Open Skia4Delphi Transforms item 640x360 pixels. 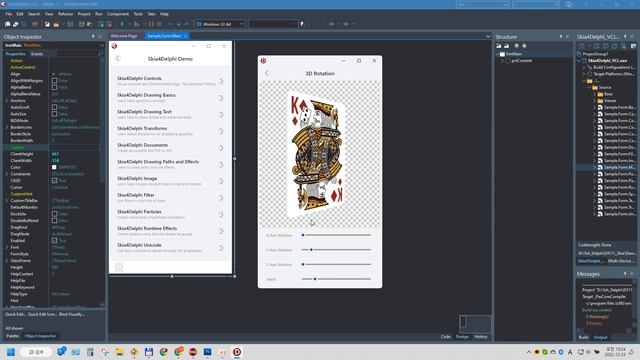pyautogui.click(x=170, y=131)
